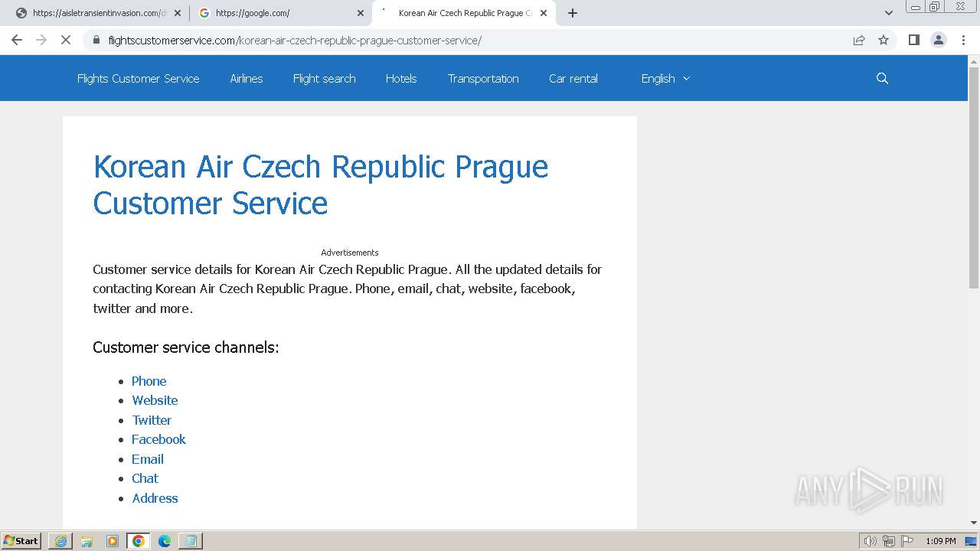Close the Korean Air tab

click(x=544, y=13)
